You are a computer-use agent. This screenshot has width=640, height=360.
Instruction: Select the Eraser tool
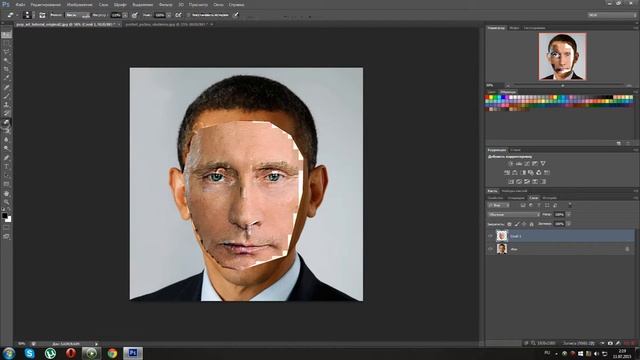point(7,122)
